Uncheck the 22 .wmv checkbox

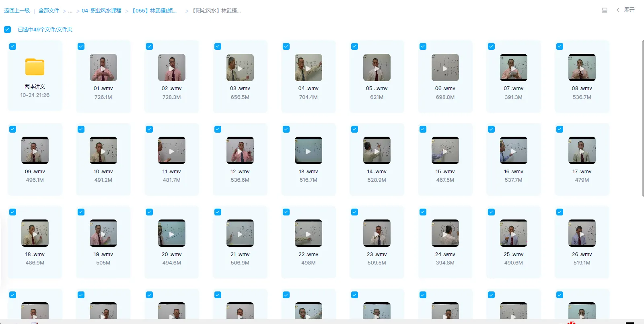point(286,212)
